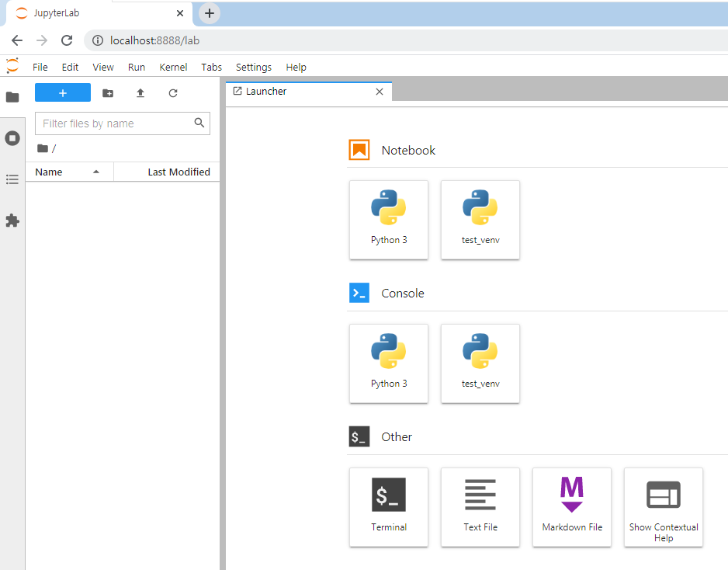
Task: Open the Settings menu
Action: 254,67
